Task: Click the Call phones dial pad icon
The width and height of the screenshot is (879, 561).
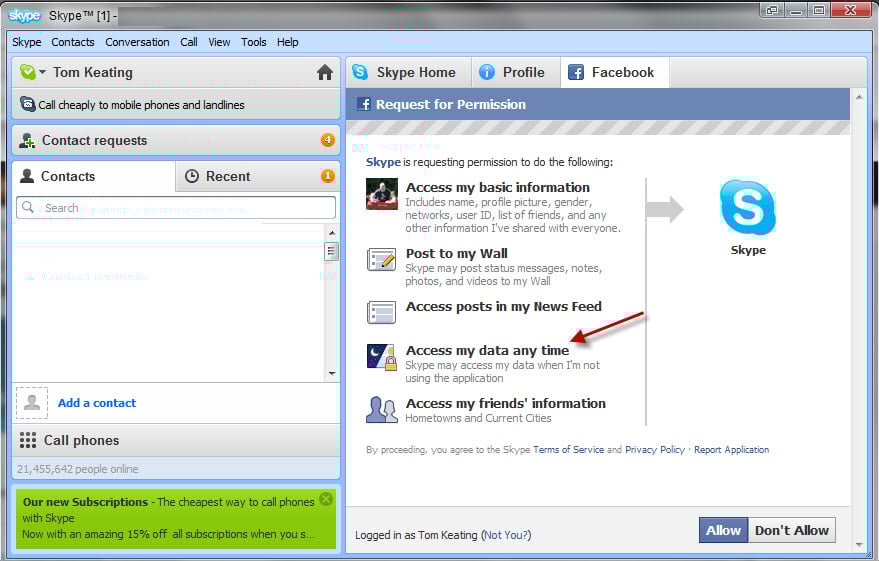Action: pos(28,440)
